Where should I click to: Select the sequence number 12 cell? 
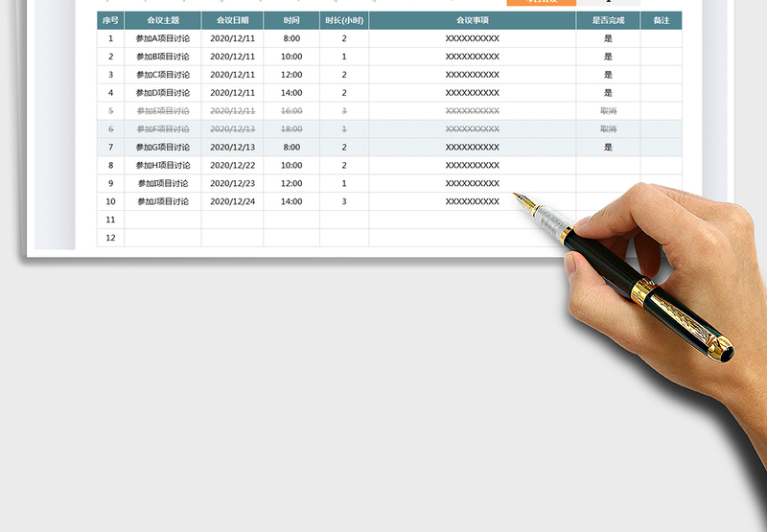[x=110, y=238]
